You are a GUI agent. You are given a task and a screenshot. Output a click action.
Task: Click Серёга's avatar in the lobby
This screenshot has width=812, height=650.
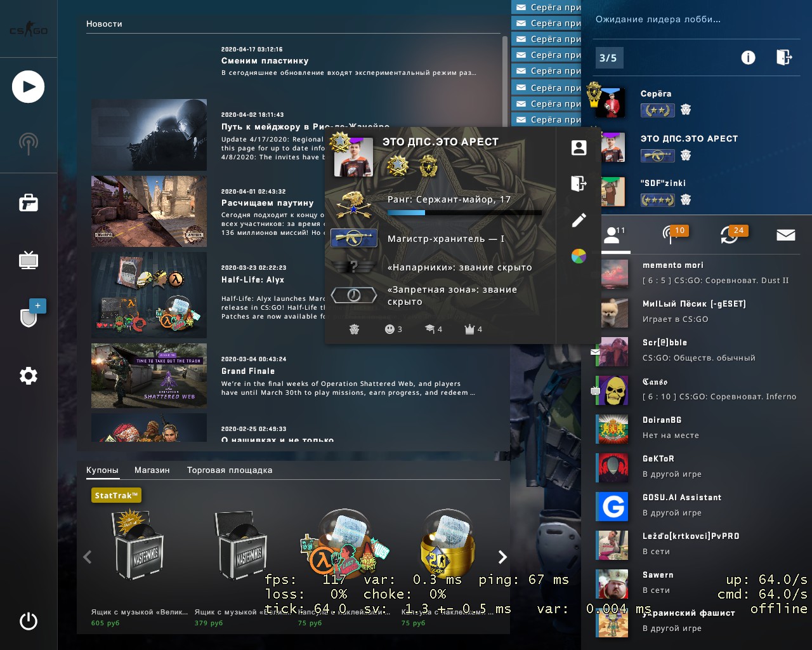(612, 102)
